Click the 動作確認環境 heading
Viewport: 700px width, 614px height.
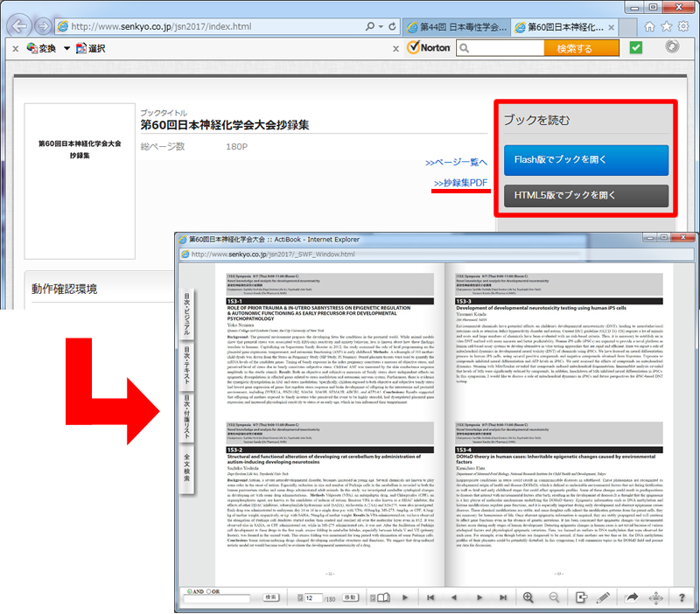tap(64, 290)
